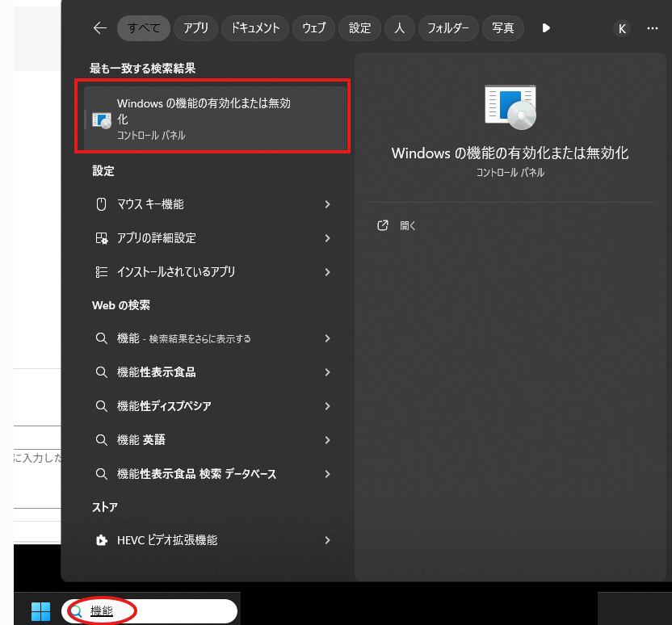Viewport: 672px width, 625px height.
Task: Click the open-external icon beside 開く
Action: 382,225
